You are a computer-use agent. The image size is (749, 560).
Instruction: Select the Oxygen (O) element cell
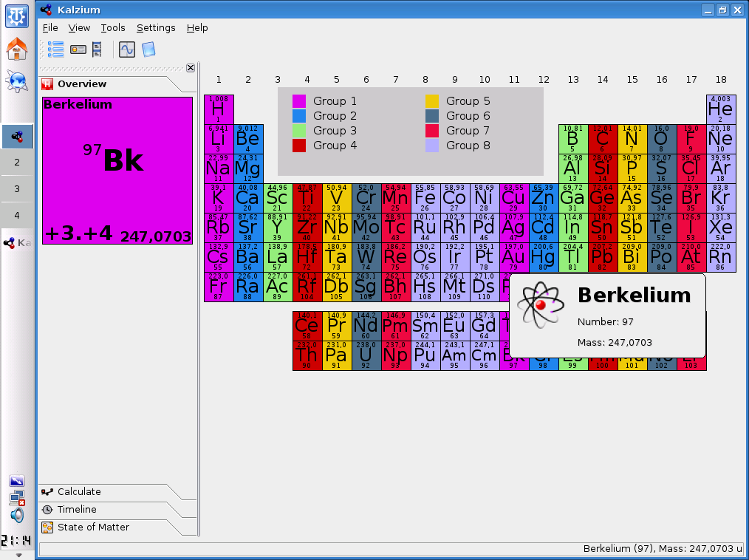[x=662, y=139]
